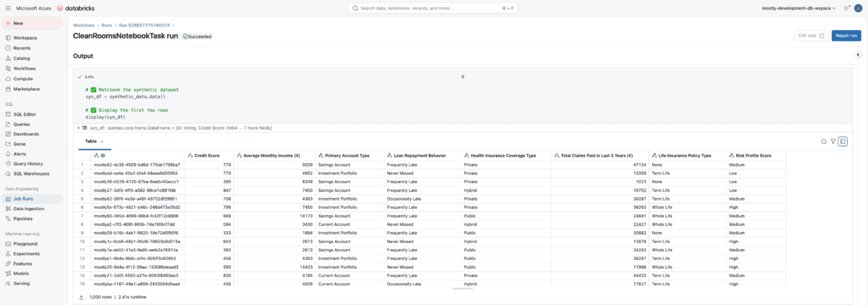Click Average Monthly Income (€) column header
The width and height of the screenshot is (868, 305).
click(x=275, y=156)
